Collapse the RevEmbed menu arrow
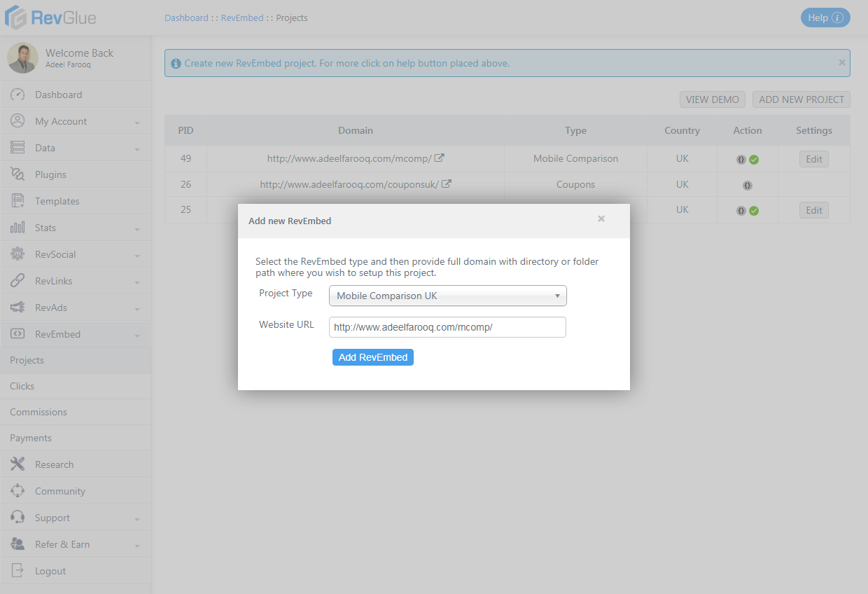The image size is (868, 594). click(137, 336)
